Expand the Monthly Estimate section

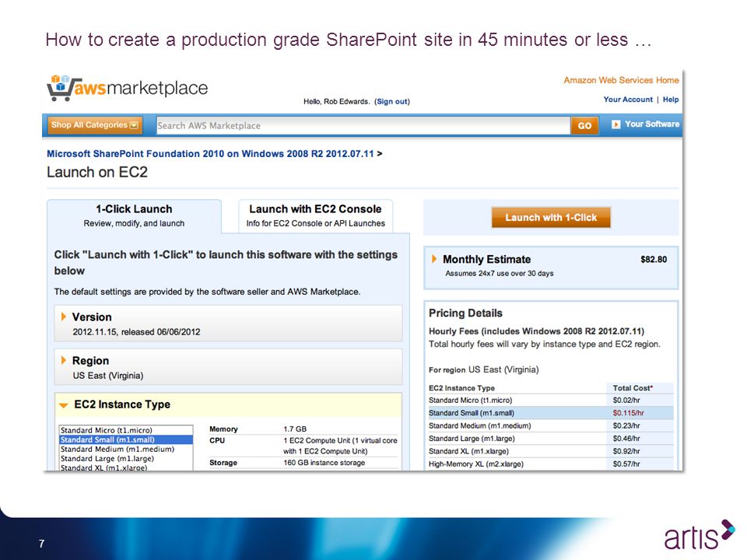pyautogui.click(x=434, y=259)
